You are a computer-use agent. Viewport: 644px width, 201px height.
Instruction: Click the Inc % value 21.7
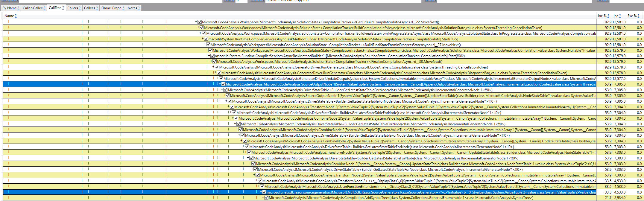608,198
